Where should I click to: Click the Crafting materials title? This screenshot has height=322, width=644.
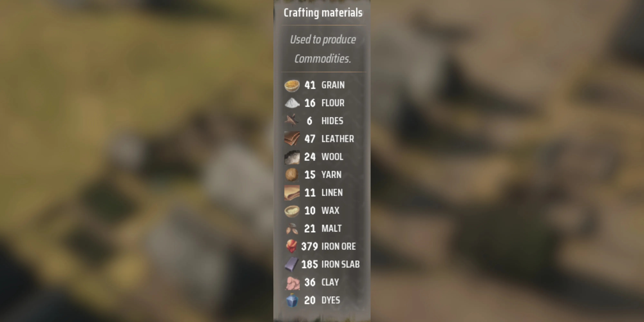point(323,13)
